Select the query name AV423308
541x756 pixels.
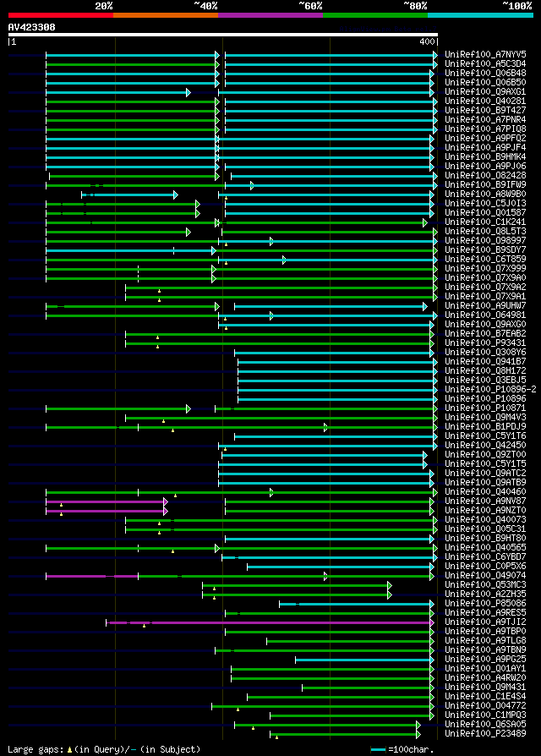coord(32,27)
